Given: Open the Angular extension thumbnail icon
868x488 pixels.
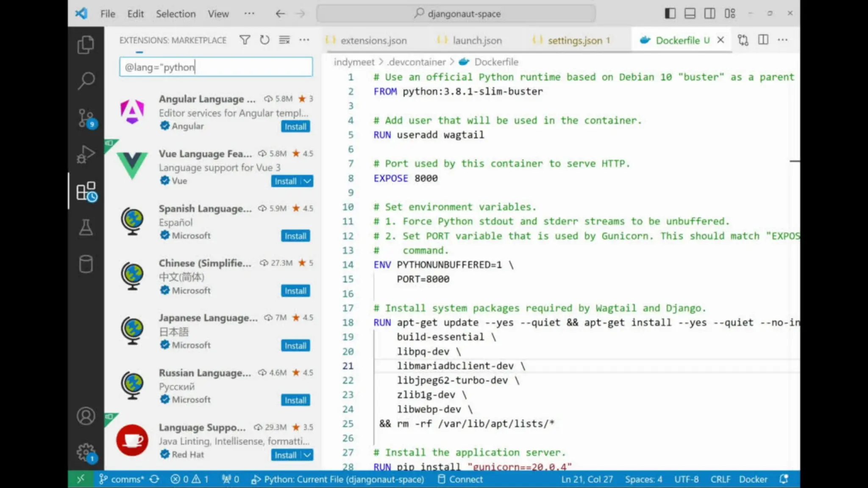Looking at the screenshot, I should [132, 112].
